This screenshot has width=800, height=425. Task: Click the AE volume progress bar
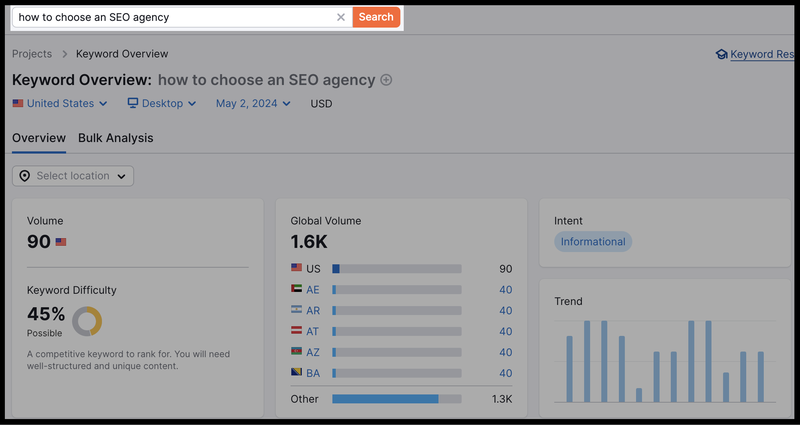coord(397,290)
